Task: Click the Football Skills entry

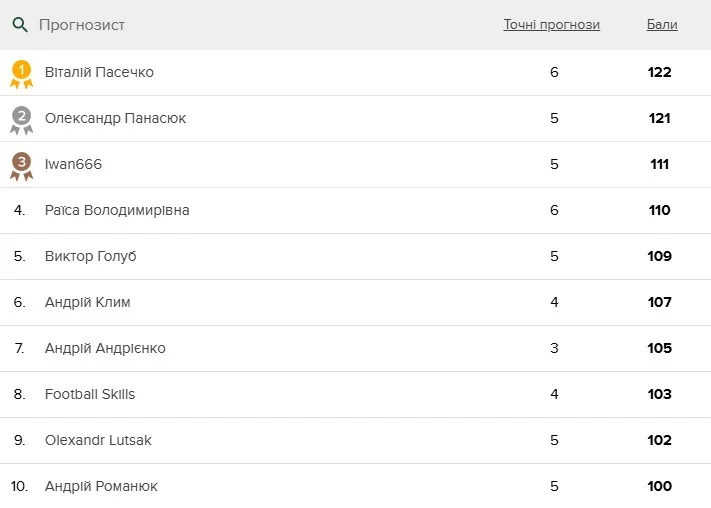Action: [x=90, y=394]
